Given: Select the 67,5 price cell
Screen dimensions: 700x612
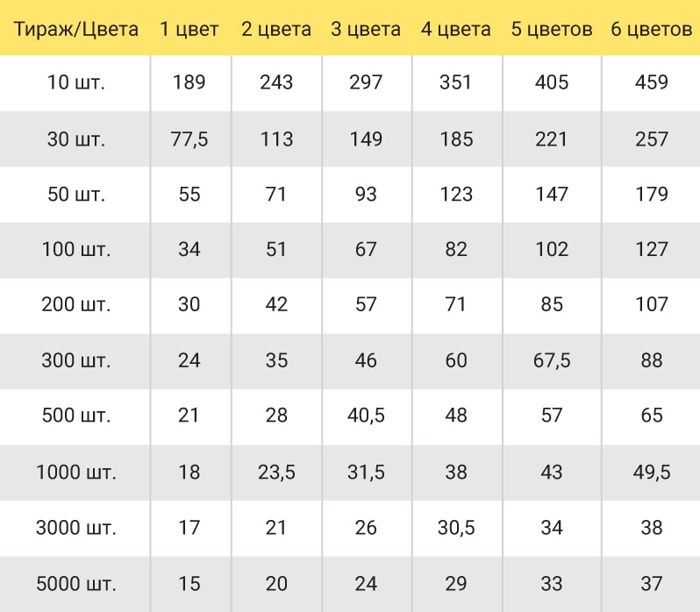Looking at the screenshot, I should [552, 360].
